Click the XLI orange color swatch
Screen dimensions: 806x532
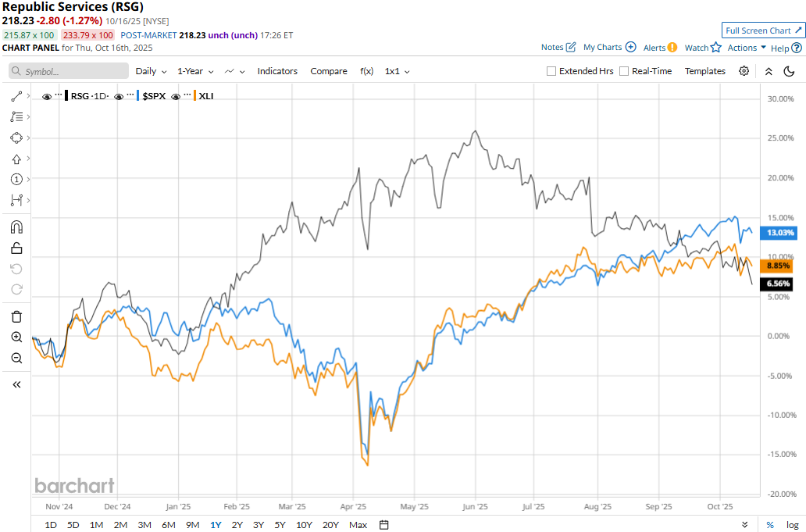(194, 96)
